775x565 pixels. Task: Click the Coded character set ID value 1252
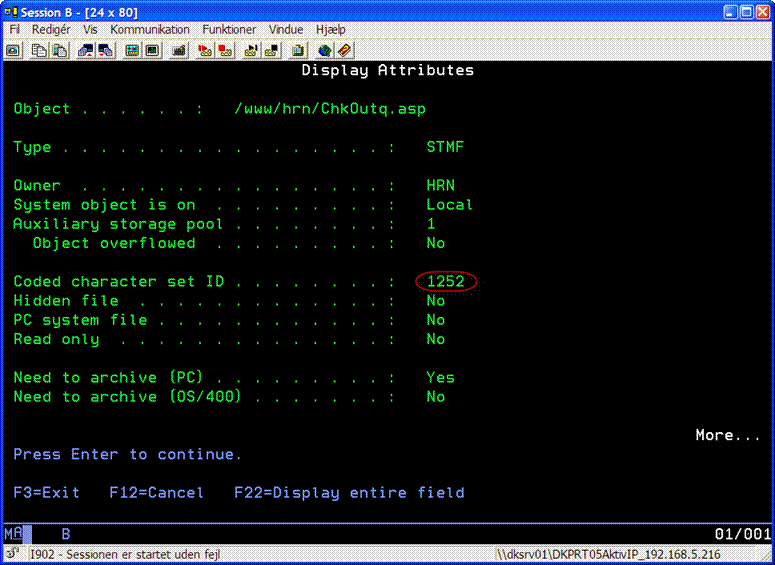(446, 281)
